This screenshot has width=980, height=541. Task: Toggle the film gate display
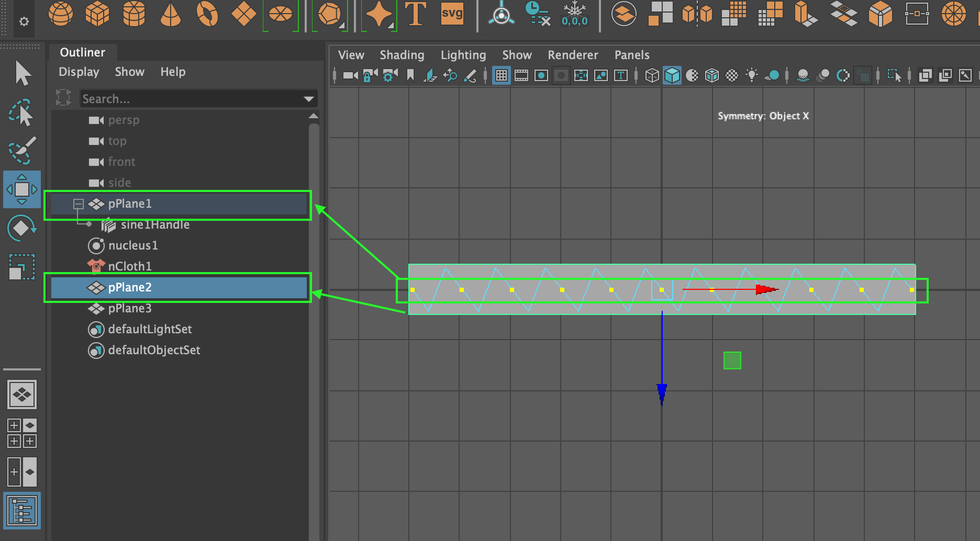[x=521, y=76]
